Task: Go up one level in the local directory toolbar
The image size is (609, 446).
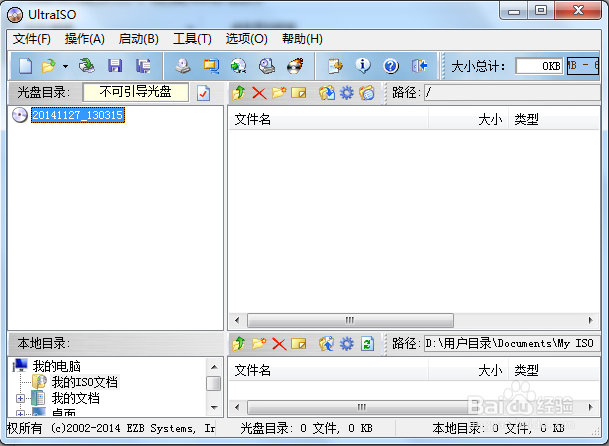Action: coord(238,343)
